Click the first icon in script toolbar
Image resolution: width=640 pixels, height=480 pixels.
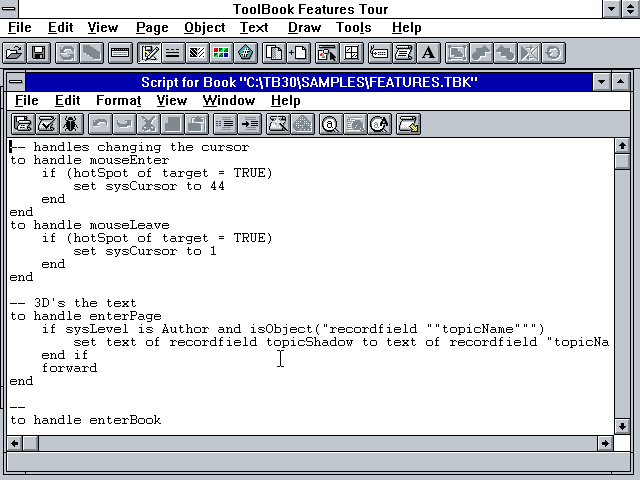[22, 124]
